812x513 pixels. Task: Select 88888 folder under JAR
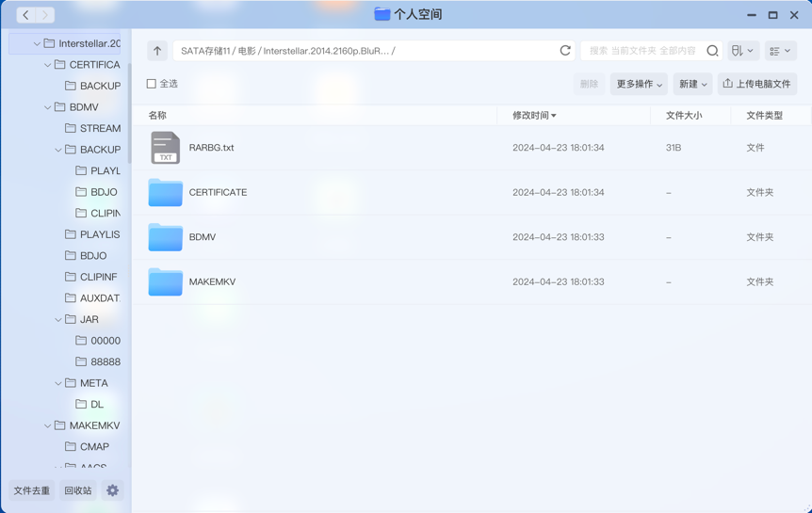(x=98, y=361)
